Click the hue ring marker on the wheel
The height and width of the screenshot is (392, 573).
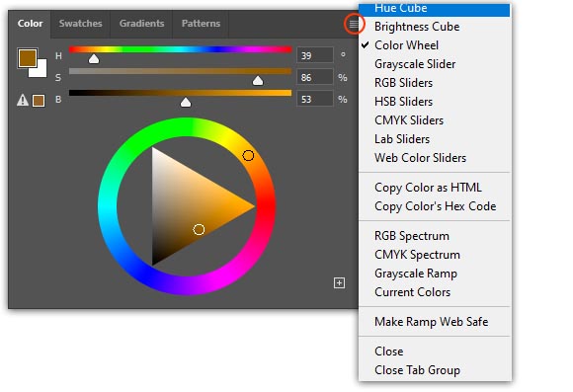pos(248,156)
